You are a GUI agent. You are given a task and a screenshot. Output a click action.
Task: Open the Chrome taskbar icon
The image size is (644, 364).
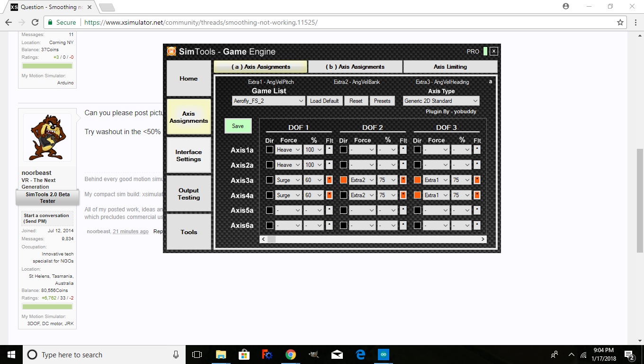[290, 355]
